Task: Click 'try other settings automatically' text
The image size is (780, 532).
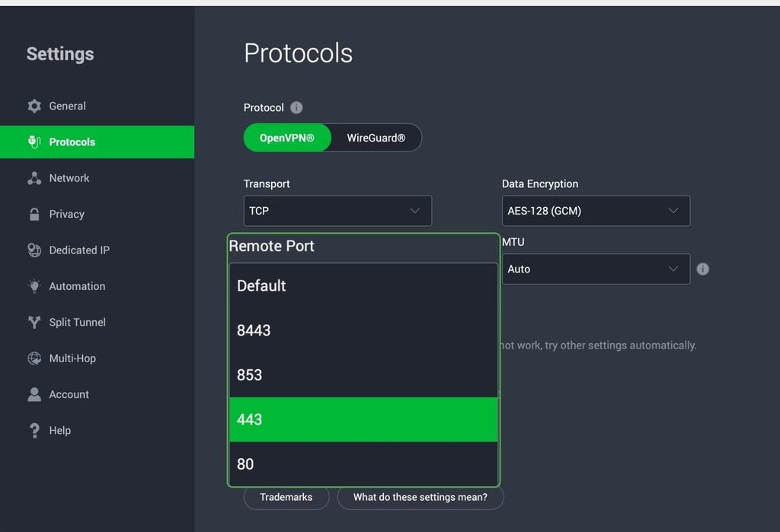Action: point(620,345)
